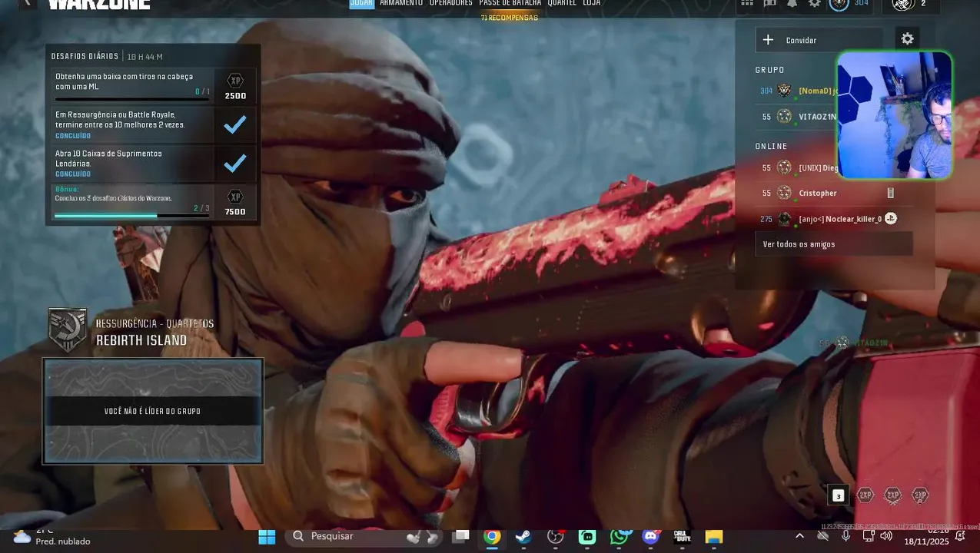Click the mobile device icon beside Cristopher

pyautogui.click(x=891, y=194)
